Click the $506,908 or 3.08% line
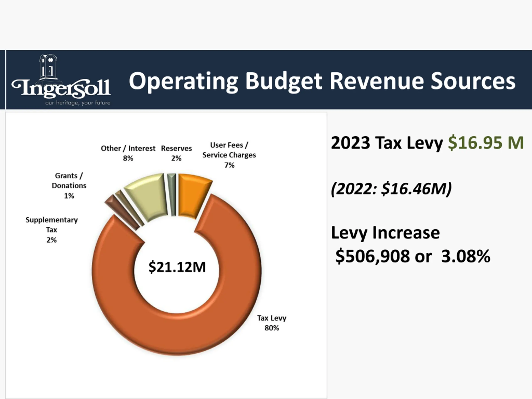The height and width of the screenshot is (399, 532). (413, 256)
